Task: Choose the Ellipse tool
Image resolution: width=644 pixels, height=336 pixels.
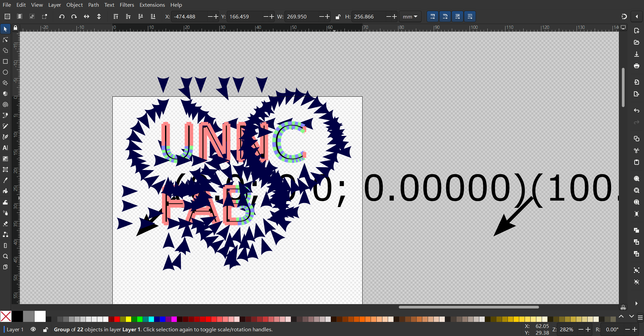Action: [5, 72]
